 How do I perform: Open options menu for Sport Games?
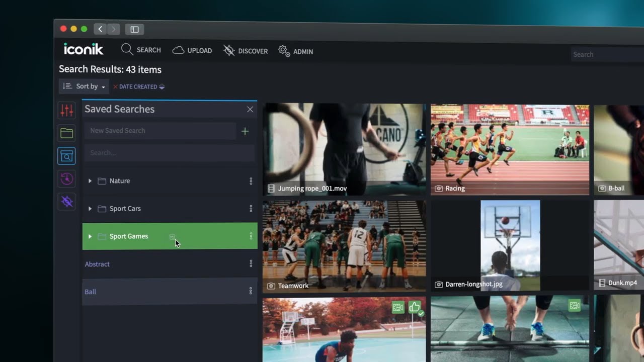251,236
